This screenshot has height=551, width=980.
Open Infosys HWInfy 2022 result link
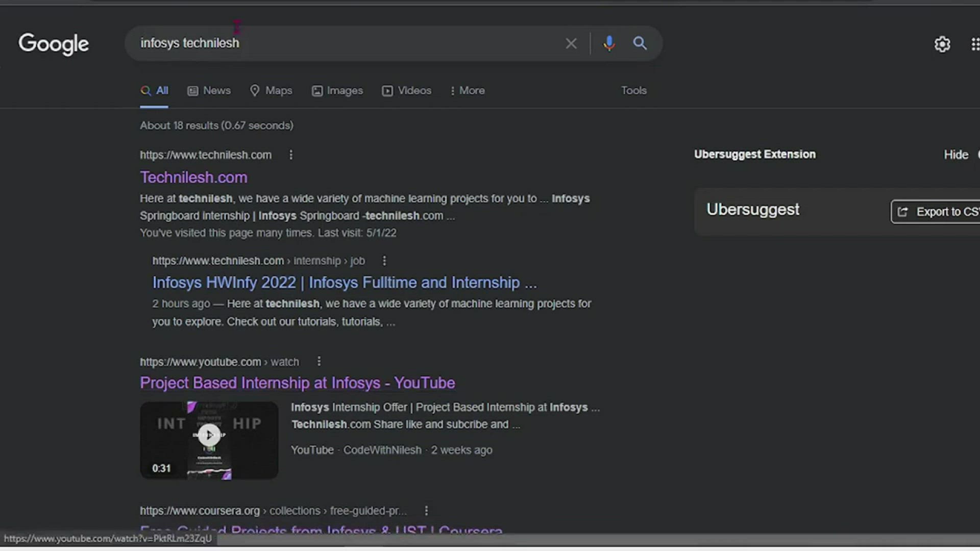coord(344,282)
